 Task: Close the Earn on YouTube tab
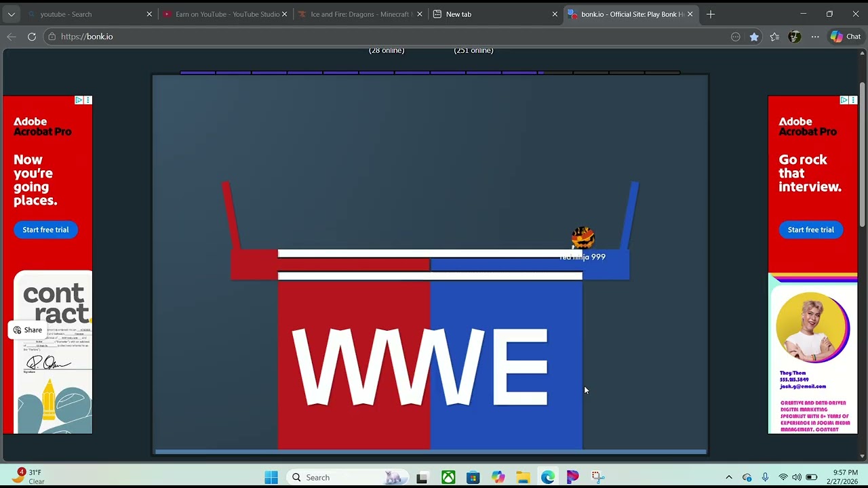[285, 14]
